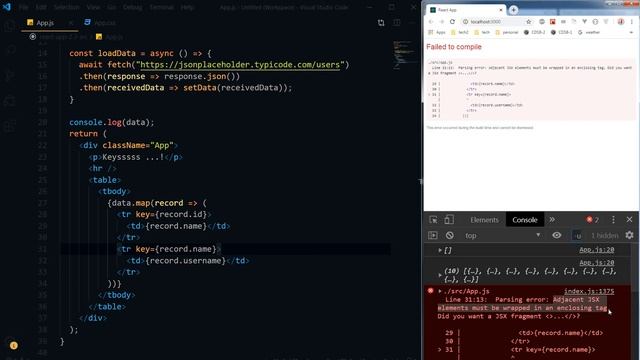Open JavaScript context 'top' dropdown
640x360 pixels.
click(503, 236)
